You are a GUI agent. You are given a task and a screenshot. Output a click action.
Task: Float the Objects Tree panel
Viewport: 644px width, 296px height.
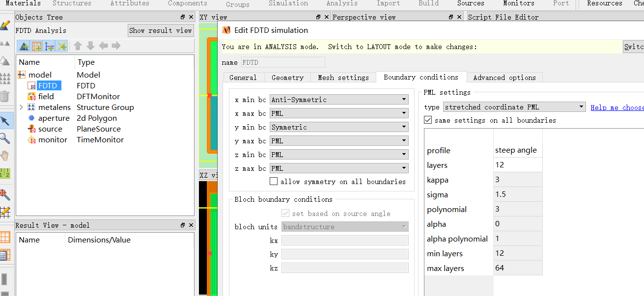(x=183, y=17)
